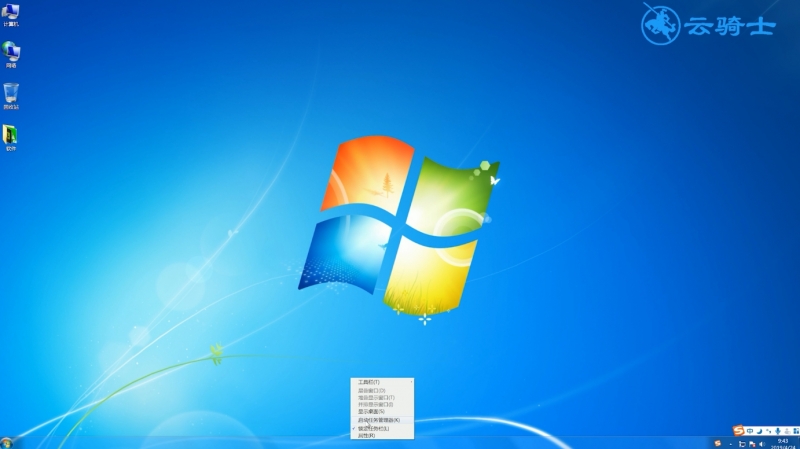Toggle Sogou punctuation mode icon
Screen dimensions: 800x449
[768, 431]
